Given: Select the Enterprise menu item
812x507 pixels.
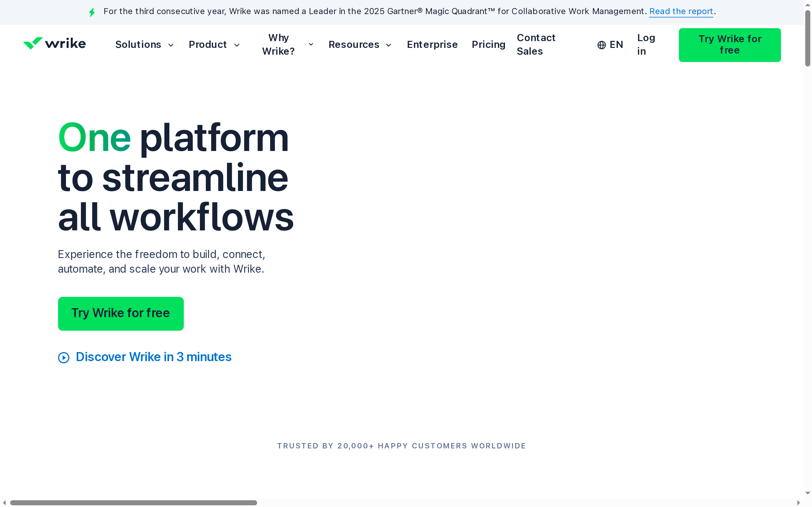Looking at the screenshot, I should 432,45.
